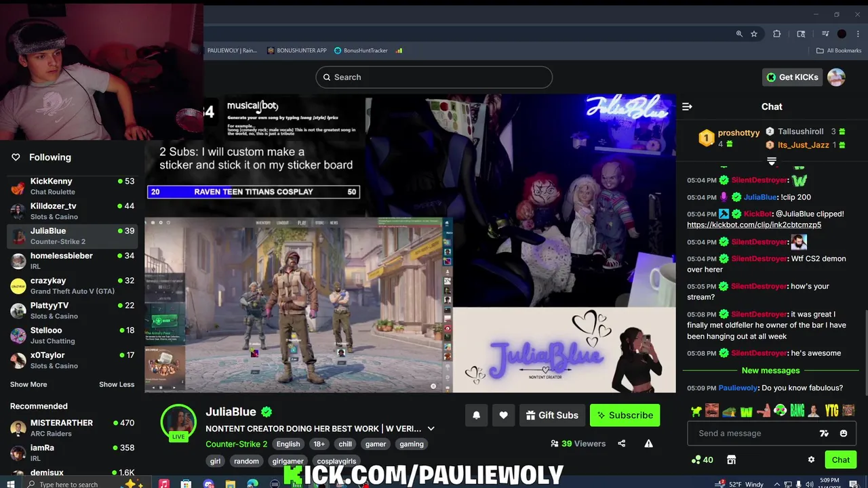Insert the Patrick pointing emote
868x488 pixels.
763,410
